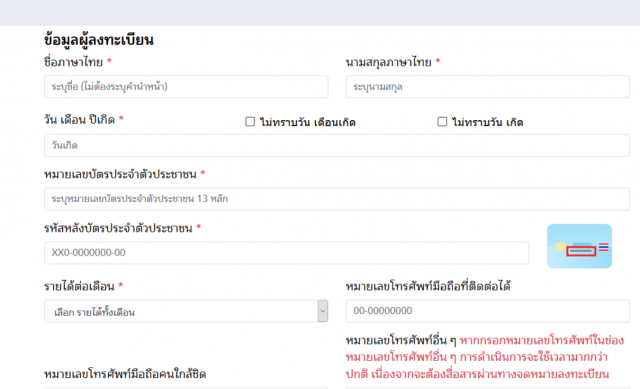Viewport: 640px width, 389px height.
Task: Click the 'วัน เดือน ปีเกิด' label
Action: (x=80, y=120)
